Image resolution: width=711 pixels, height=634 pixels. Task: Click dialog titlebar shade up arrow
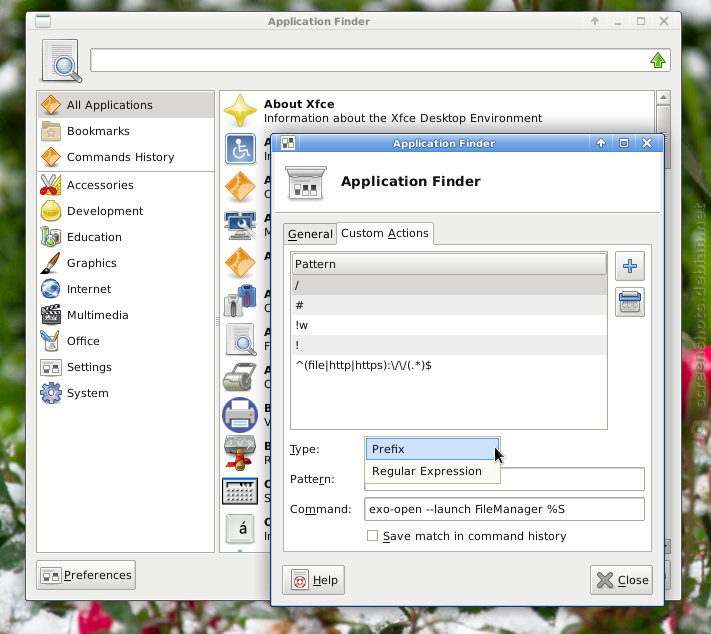(601, 143)
